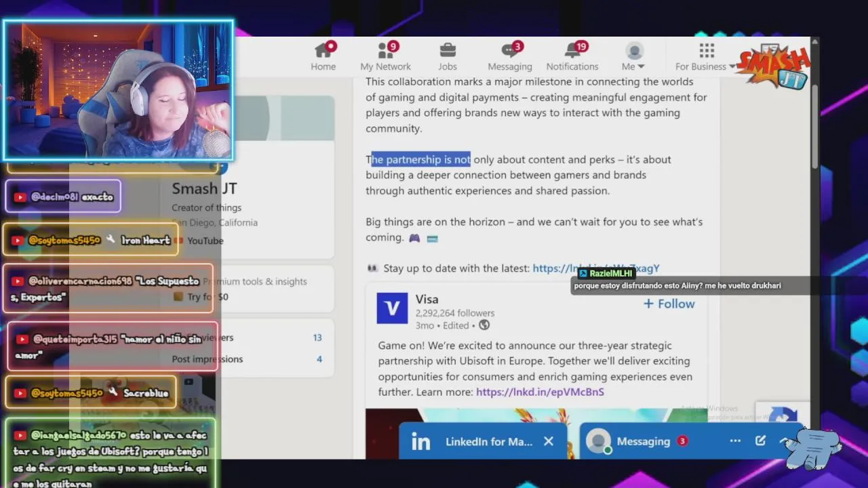The height and width of the screenshot is (488, 868).
Task: Open the 'Stay up to date' link
Action: pyautogui.click(x=595, y=268)
